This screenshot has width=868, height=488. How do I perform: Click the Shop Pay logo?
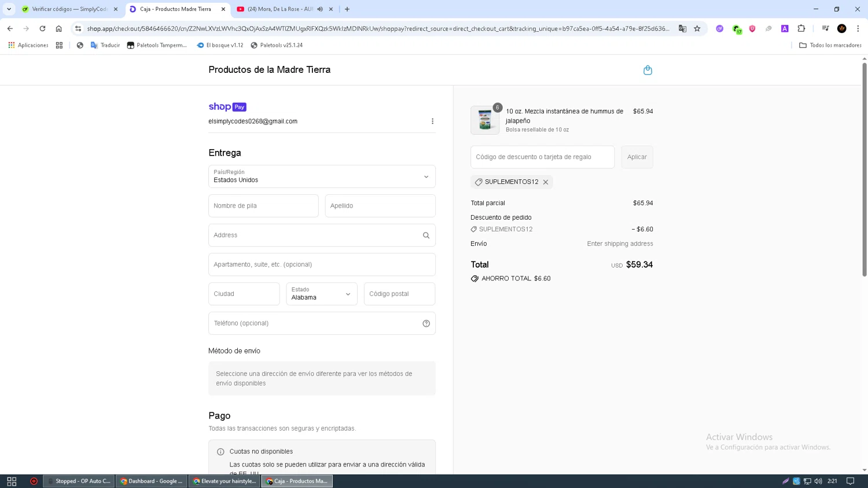coord(227,107)
